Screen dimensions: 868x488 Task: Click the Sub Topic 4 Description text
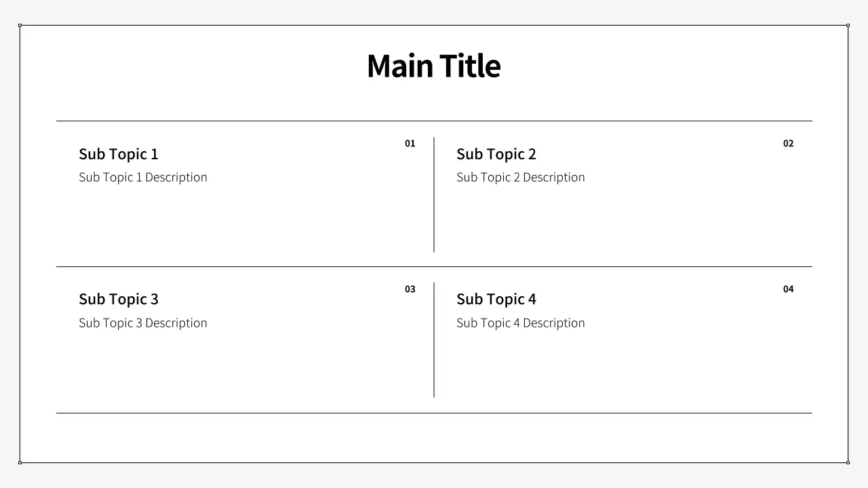click(x=521, y=323)
